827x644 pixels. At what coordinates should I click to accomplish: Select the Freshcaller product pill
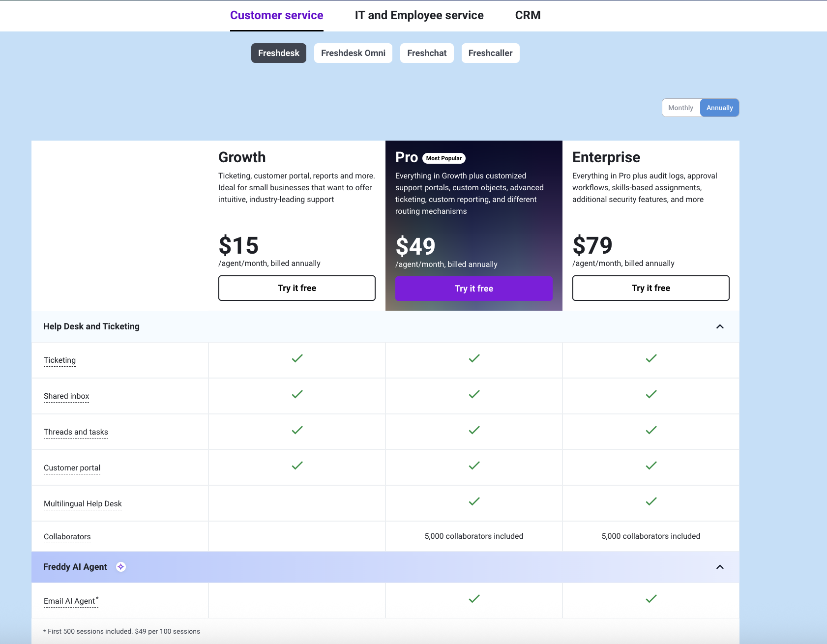point(490,53)
